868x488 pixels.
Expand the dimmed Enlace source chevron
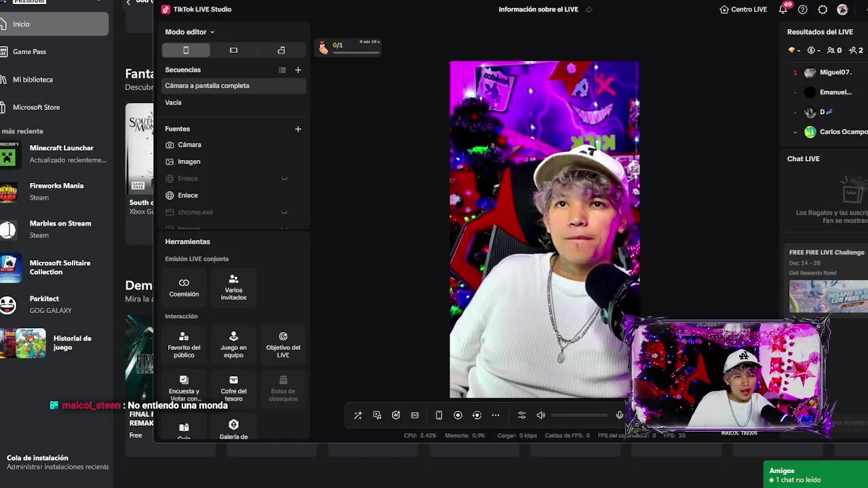284,178
